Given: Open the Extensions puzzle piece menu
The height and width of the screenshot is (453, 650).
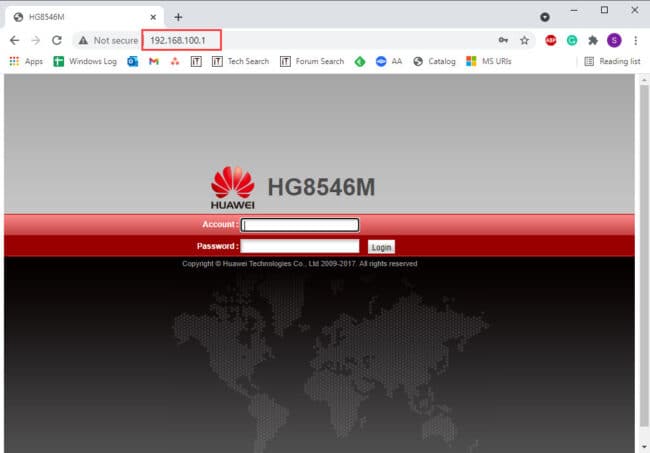Looking at the screenshot, I should coord(593,40).
